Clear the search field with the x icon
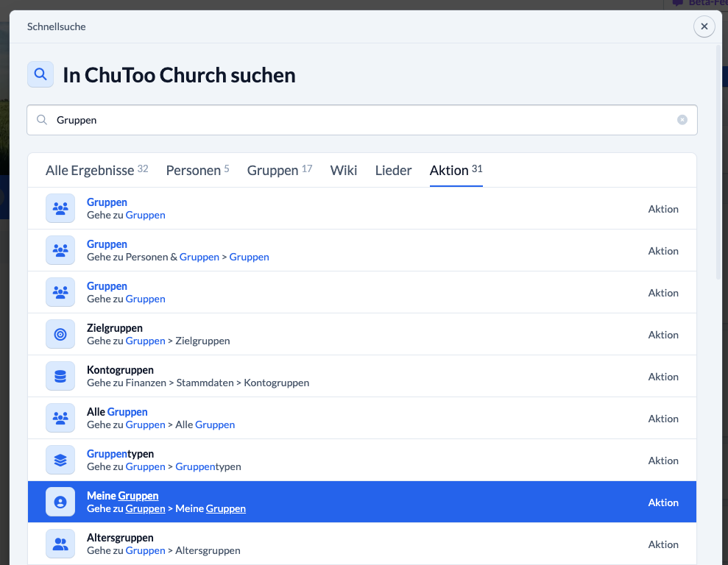The width and height of the screenshot is (728, 565). coord(682,120)
